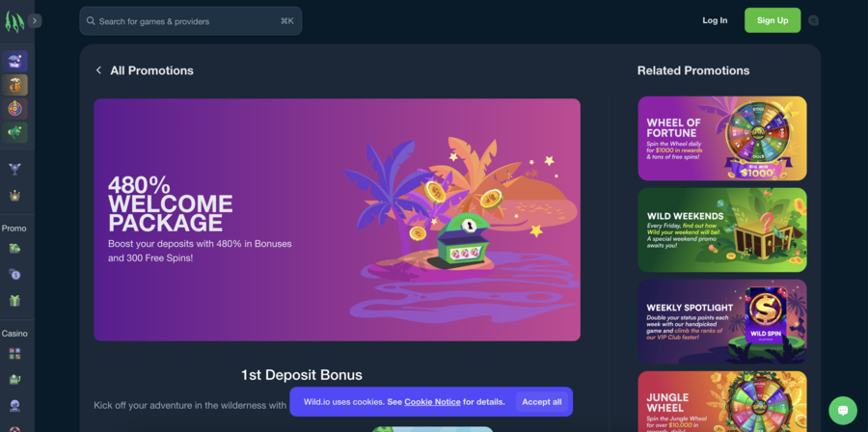Click the gift box icon under Promo

14,300
